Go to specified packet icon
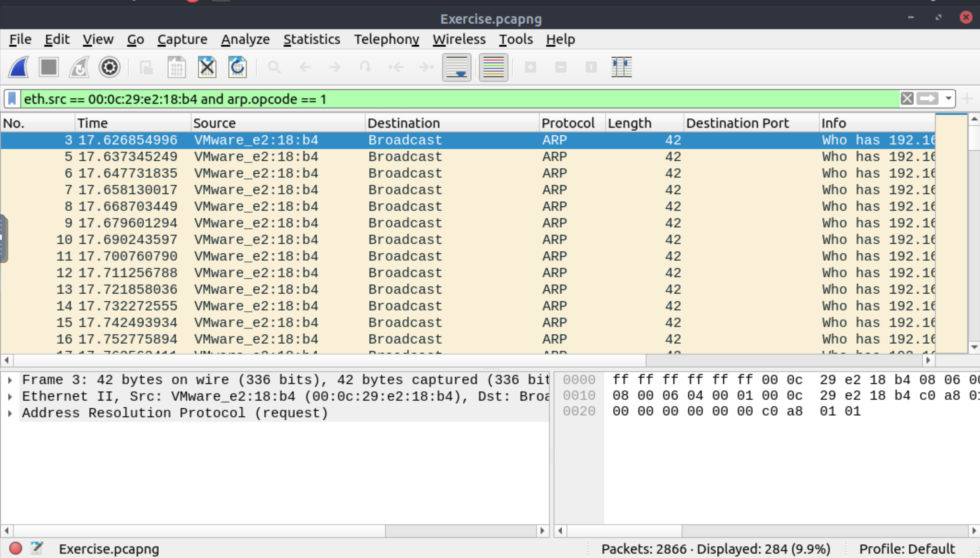Screen dimensions: 980x558 click(x=365, y=68)
